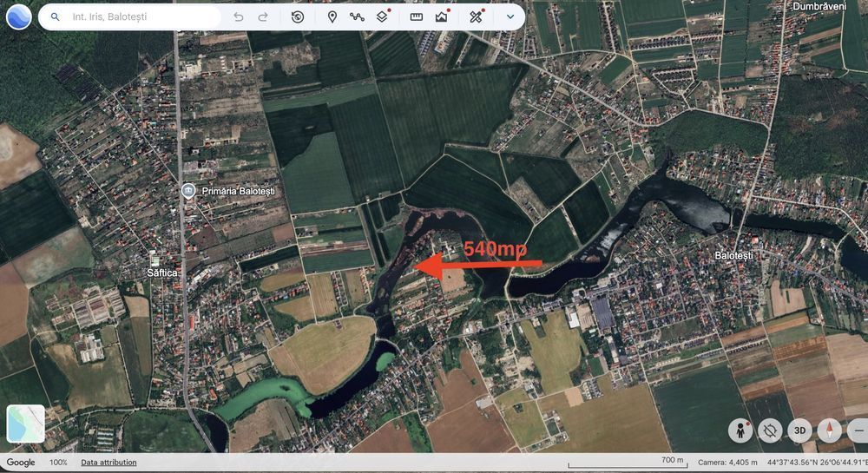Viewport: 868px width, 473px height.
Task: Focus the search field showing Int. Iris, Balotești
Action: [129, 17]
